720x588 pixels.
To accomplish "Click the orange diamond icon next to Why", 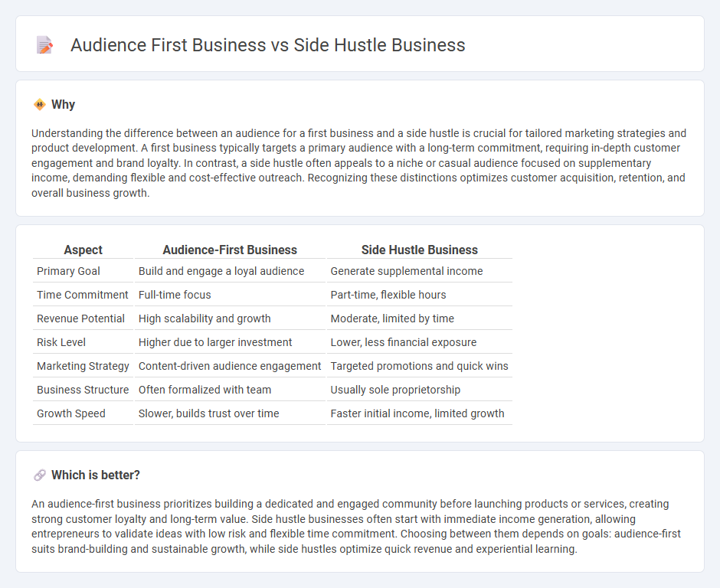I will point(40,105).
